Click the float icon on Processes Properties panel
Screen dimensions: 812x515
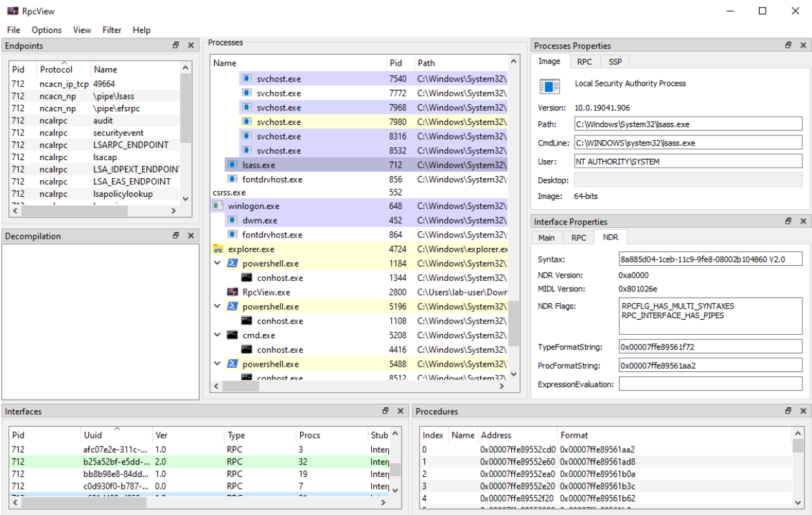coord(789,45)
